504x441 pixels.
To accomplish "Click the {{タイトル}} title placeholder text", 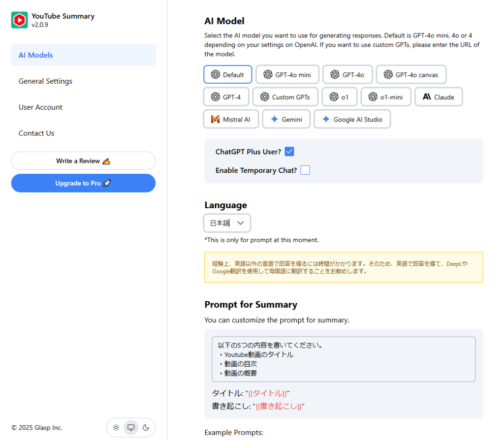I will click(x=267, y=393).
